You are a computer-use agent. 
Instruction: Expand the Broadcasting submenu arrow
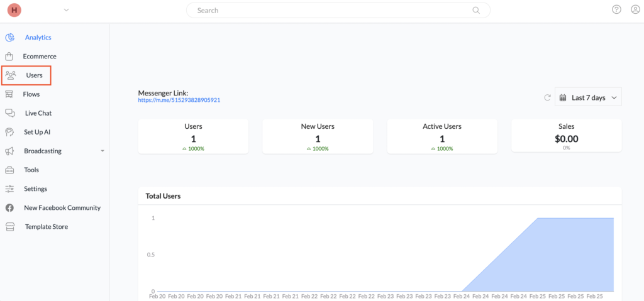point(103,151)
